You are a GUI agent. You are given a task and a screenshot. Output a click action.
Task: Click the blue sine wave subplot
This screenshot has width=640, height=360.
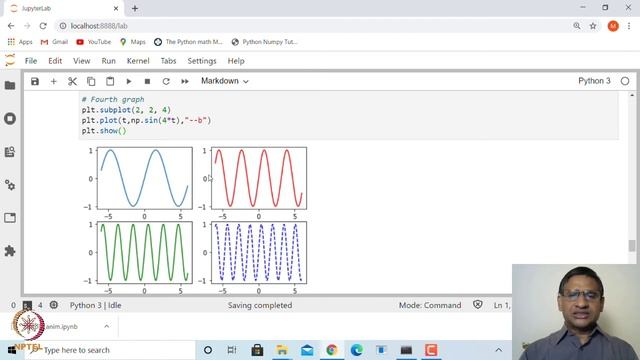144,178
